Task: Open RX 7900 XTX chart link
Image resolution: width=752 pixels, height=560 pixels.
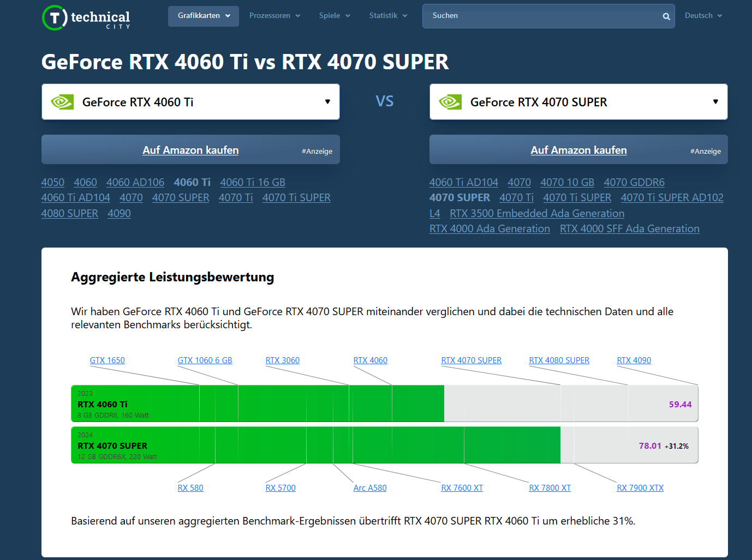Action: (640, 488)
